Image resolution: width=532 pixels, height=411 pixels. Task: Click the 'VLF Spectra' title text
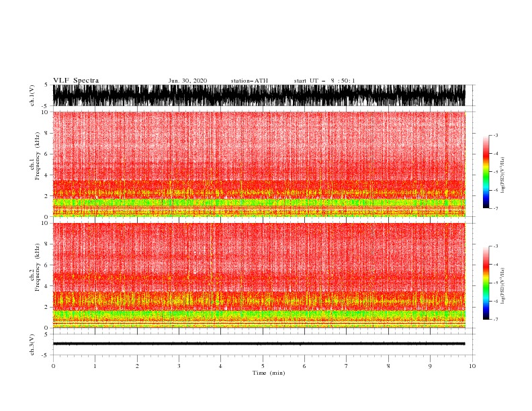point(76,81)
